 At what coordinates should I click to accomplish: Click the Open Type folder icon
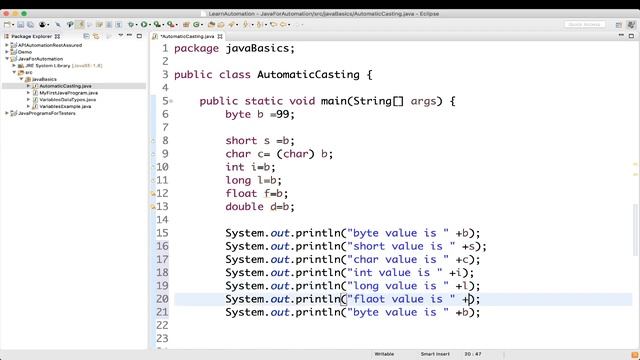211,25
